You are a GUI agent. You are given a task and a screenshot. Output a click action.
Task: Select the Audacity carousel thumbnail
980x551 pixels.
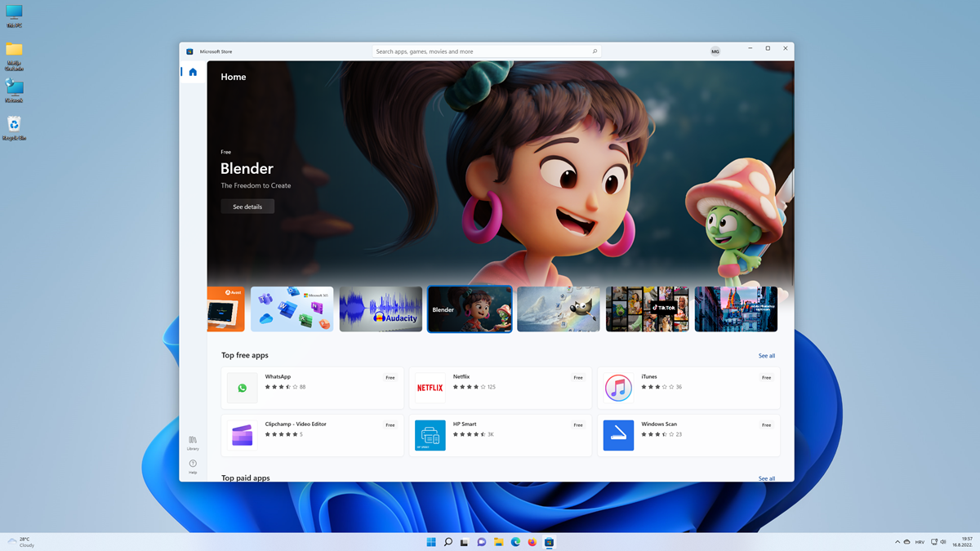[x=381, y=309]
